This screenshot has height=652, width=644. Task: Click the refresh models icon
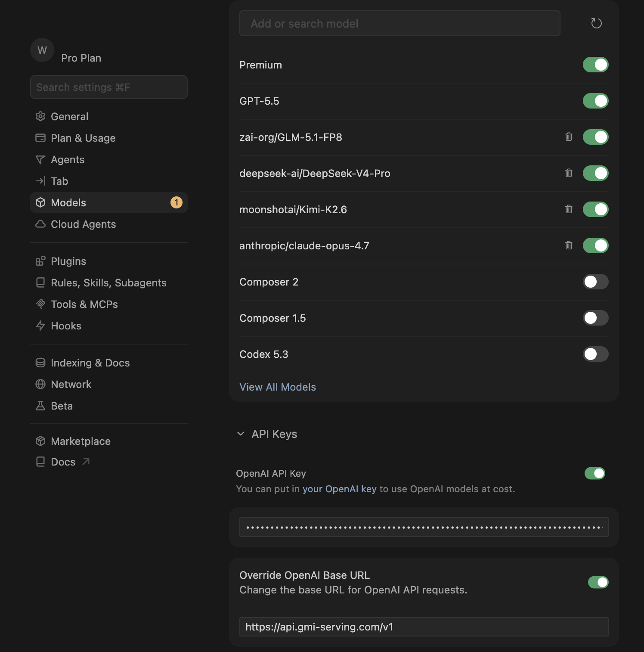pyautogui.click(x=596, y=23)
